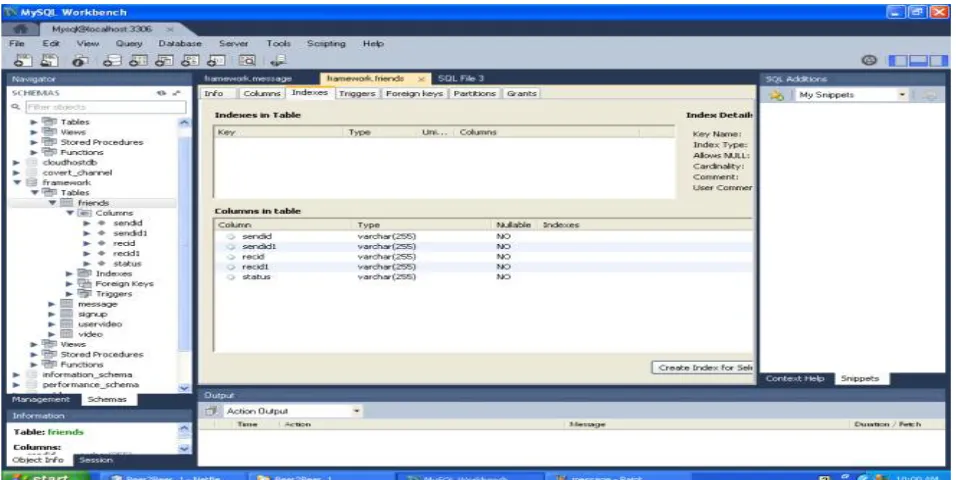The height and width of the screenshot is (480, 956).
Task: Click the open SQL script file icon
Action: [49, 60]
